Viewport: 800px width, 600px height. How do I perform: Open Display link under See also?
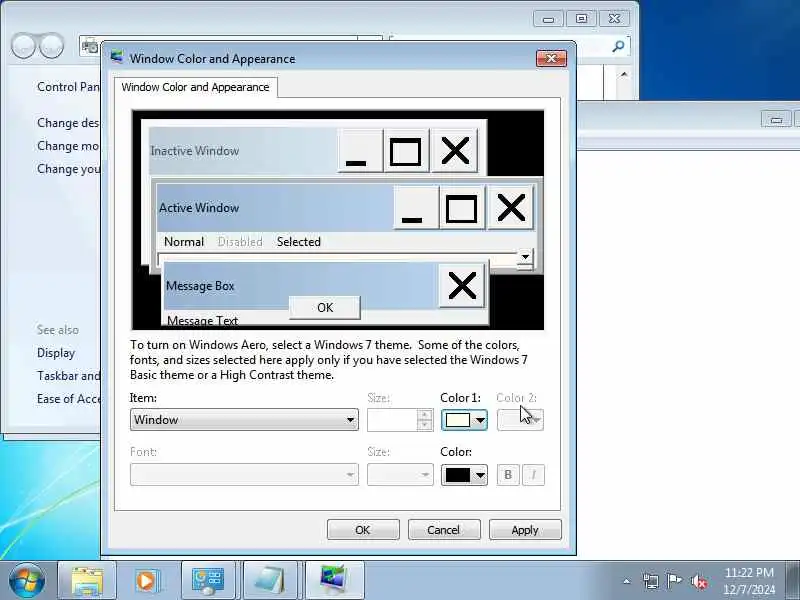point(56,353)
